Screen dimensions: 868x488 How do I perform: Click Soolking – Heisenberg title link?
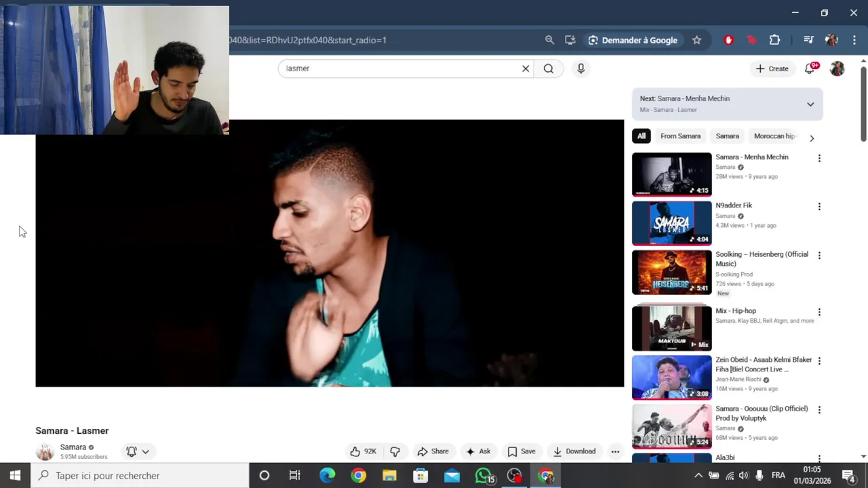point(762,259)
